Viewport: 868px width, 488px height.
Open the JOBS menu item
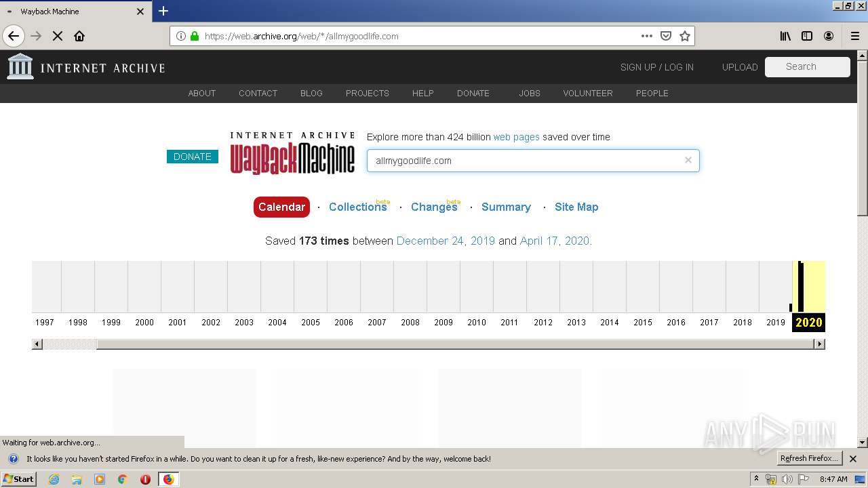[x=530, y=94]
